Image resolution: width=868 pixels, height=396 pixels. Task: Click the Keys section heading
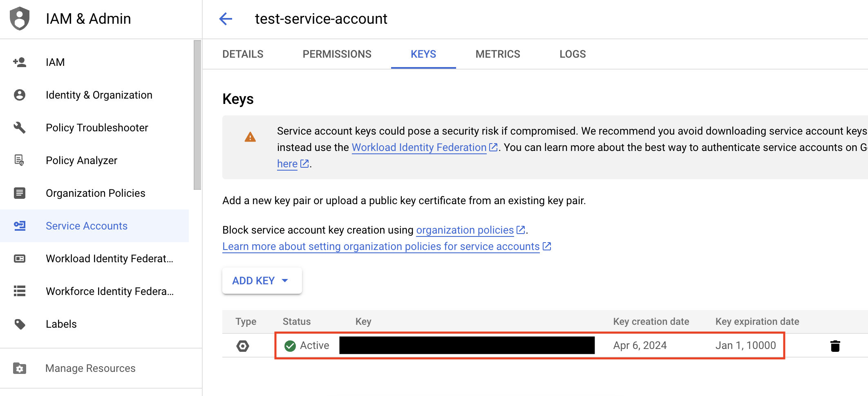coord(238,99)
